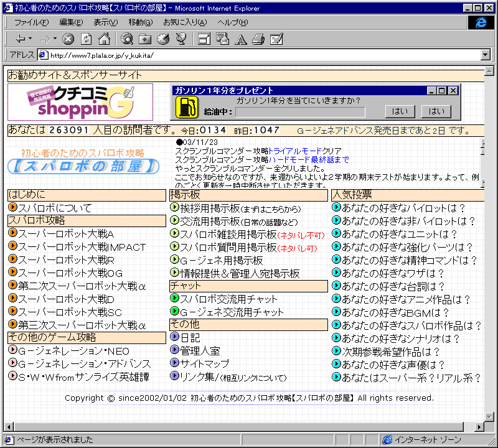The height and width of the screenshot is (448, 498).
Task: Open スーパーロボット大戦IMPACT guide link
Action: 82,247
